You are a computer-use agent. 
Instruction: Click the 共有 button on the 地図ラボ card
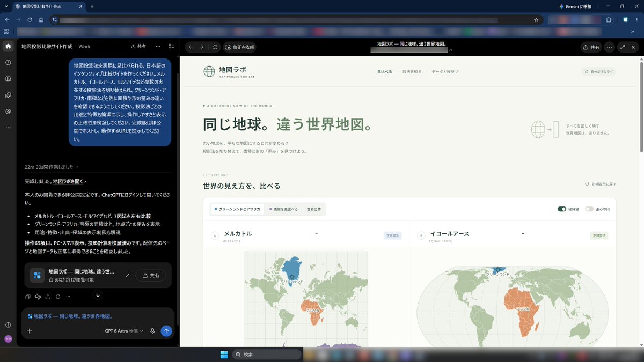(x=151, y=275)
